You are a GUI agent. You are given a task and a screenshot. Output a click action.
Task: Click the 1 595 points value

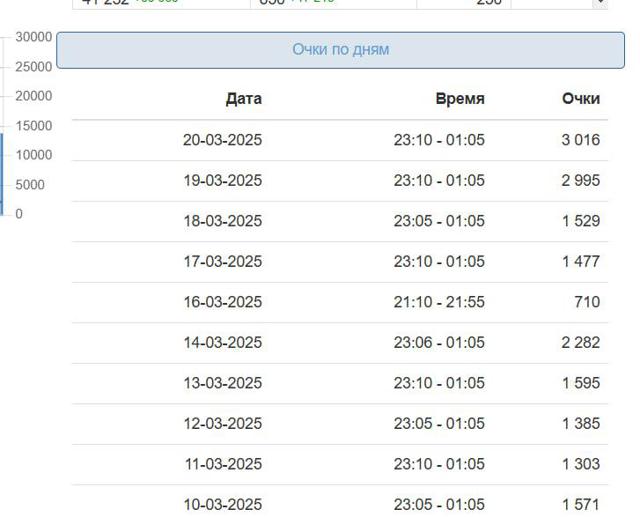(x=581, y=383)
